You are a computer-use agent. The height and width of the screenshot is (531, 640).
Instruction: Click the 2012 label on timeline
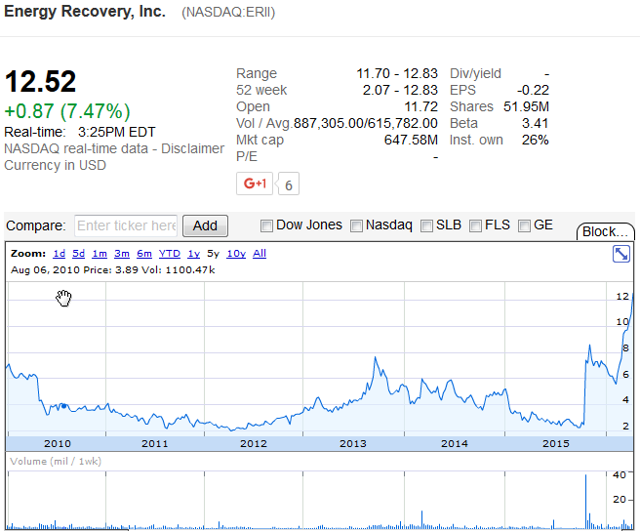tap(253, 444)
